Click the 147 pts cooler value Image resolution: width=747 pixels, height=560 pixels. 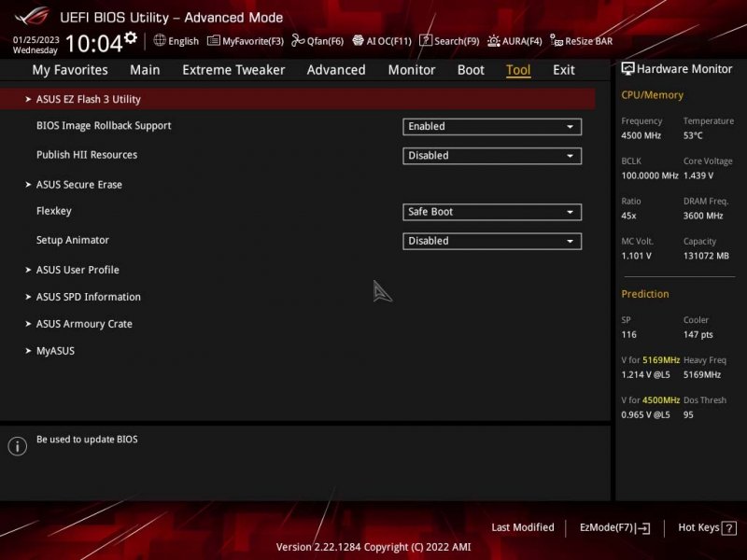pyautogui.click(x=698, y=335)
